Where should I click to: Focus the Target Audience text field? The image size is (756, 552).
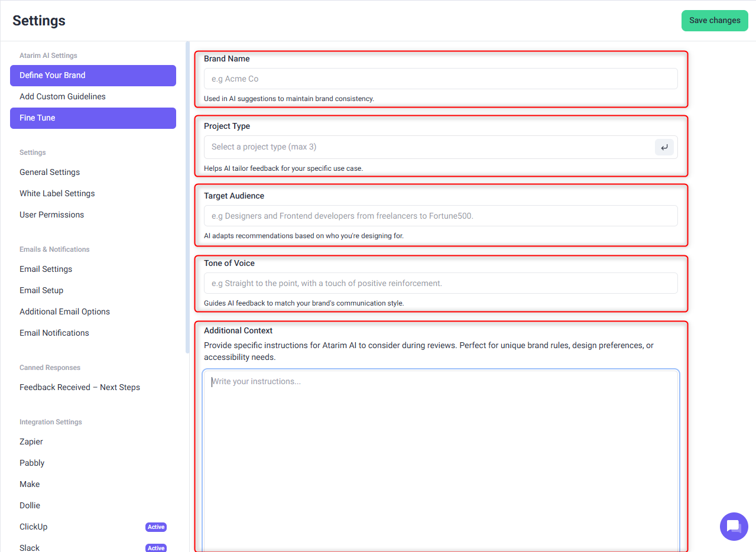tap(440, 216)
